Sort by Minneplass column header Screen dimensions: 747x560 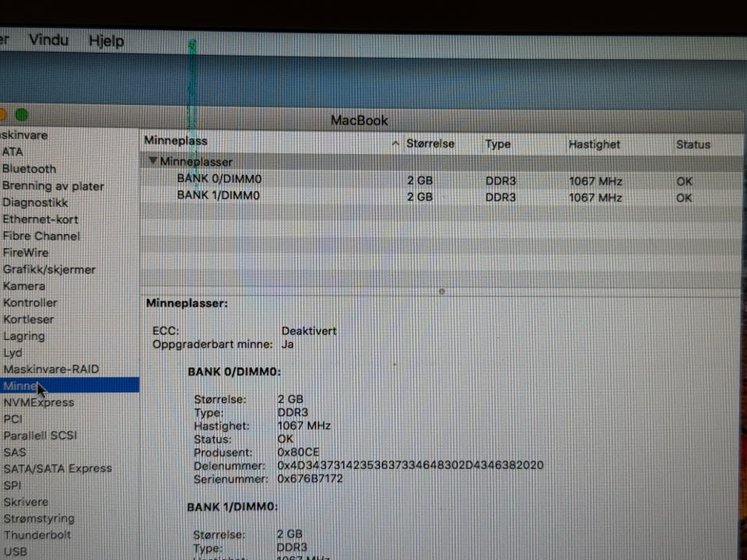pos(176,141)
